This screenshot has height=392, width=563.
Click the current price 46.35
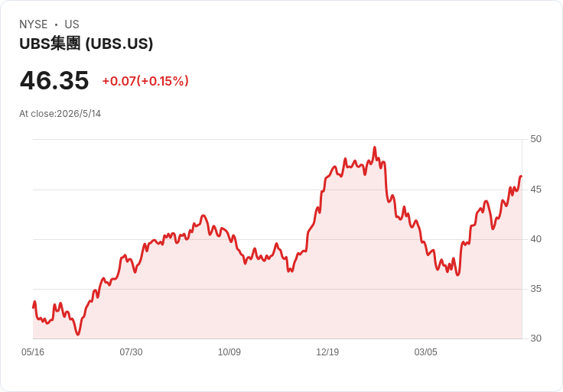click(x=54, y=80)
